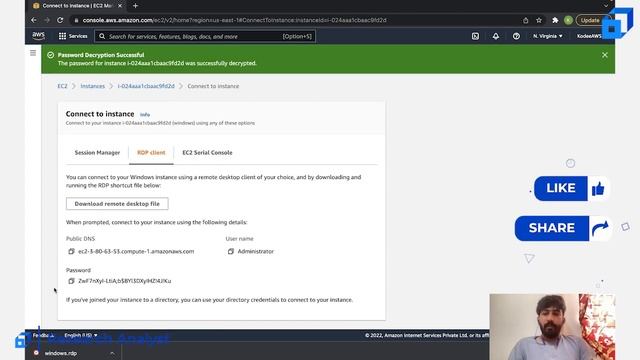Toggle the side navigation hamburger menu

33,53
